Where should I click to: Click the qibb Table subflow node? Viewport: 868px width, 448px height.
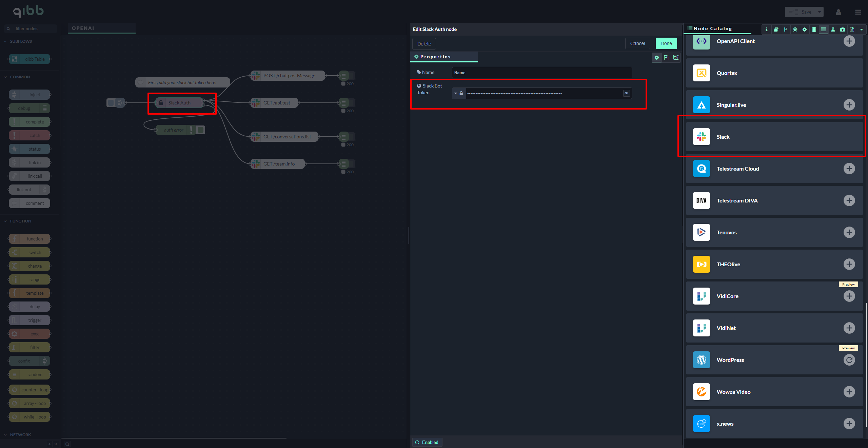pos(29,59)
